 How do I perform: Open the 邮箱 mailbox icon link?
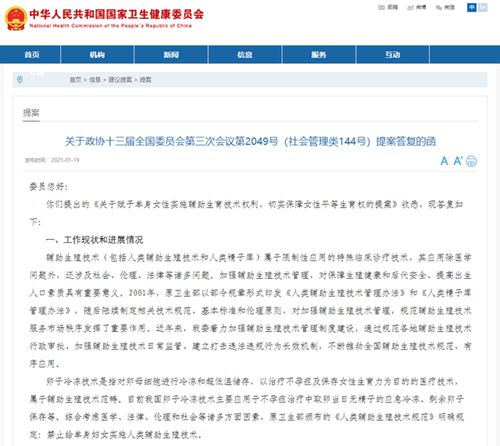(x=388, y=7)
